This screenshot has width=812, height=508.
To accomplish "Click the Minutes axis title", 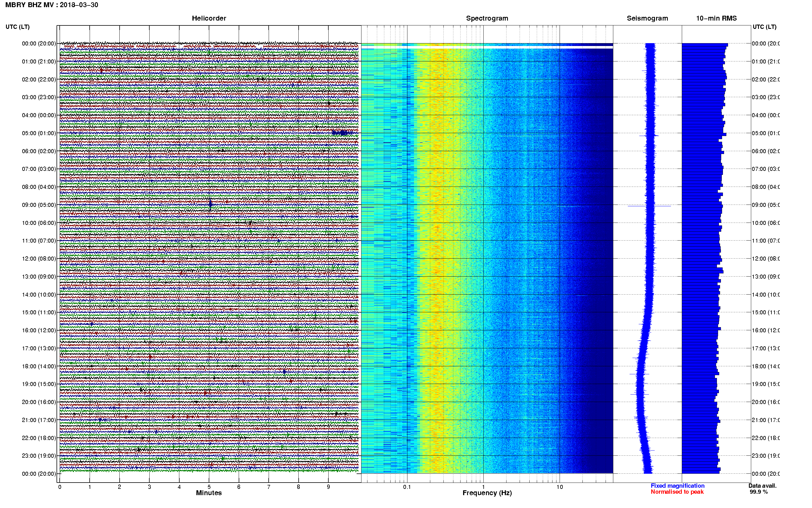I will point(209,493).
